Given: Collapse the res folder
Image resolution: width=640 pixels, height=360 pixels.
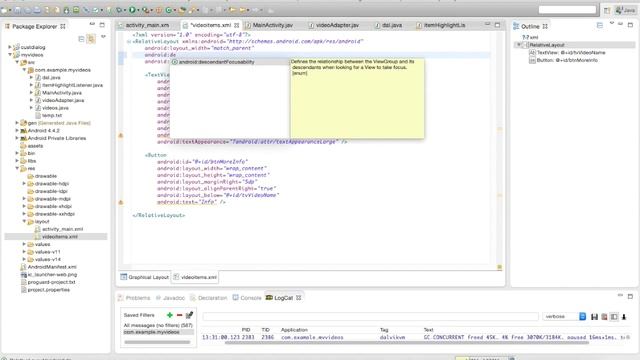Looking at the screenshot, I should pyautogui.click(x=17, y=168).
